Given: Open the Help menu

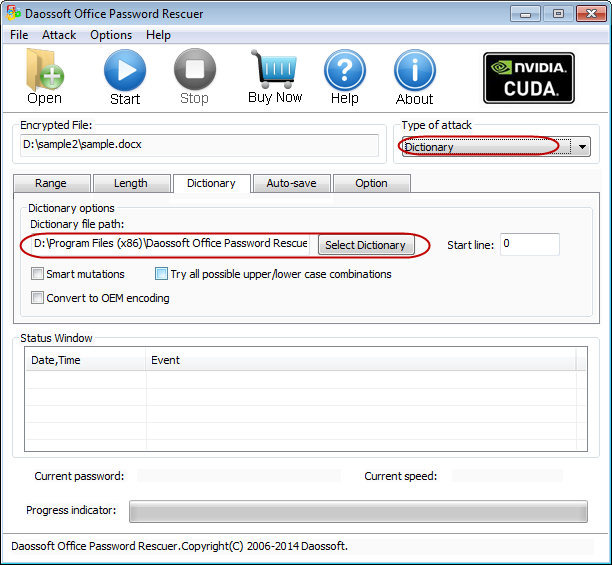Looking at the screenshot, I should 158,35.
